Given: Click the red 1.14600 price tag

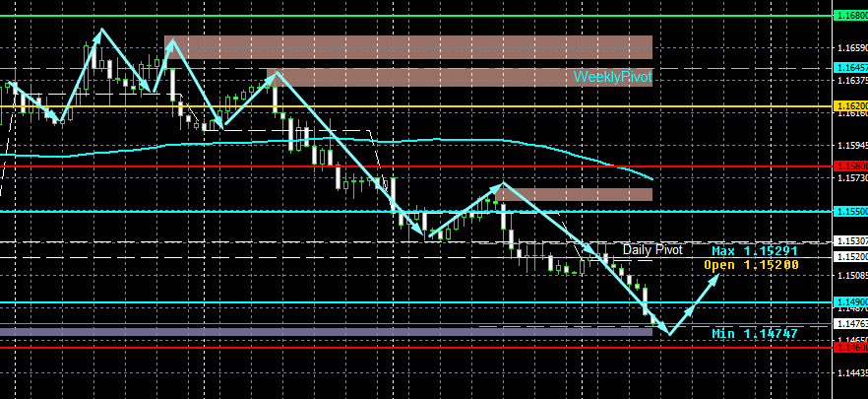Looking at the screenshot, I should [x=851, y=348].
